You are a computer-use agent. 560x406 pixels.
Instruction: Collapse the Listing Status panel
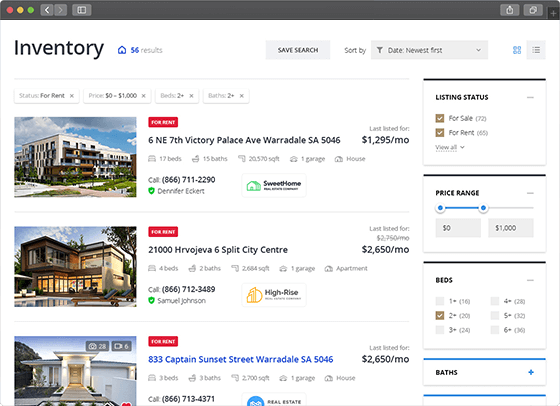(x=530, y=97)
